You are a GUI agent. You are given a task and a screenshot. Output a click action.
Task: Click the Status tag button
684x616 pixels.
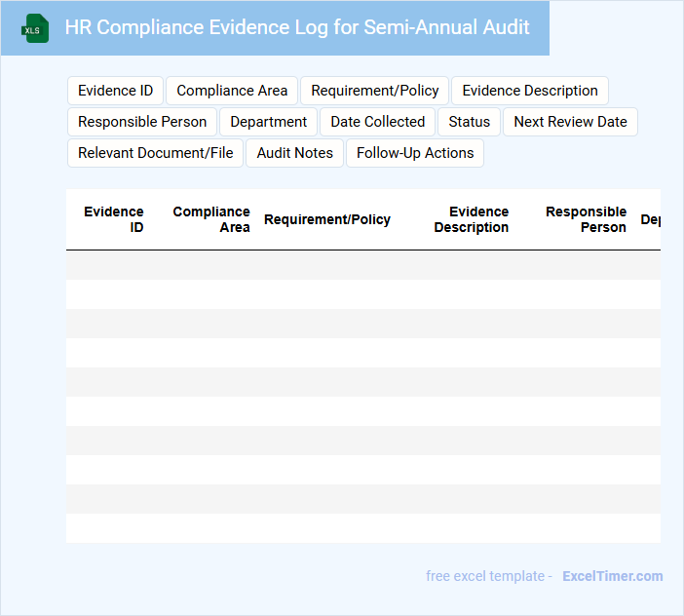(x=469, y=122)
